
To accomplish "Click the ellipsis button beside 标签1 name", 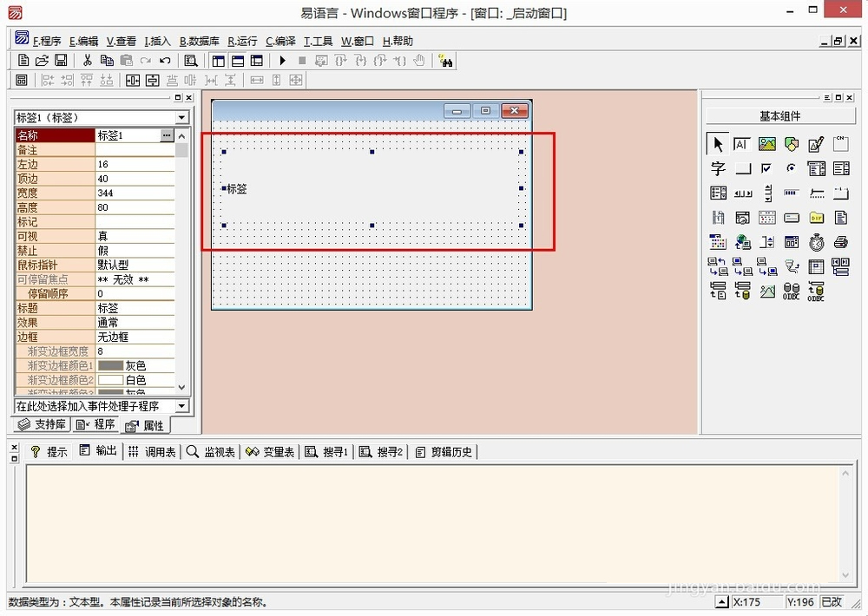I will click(167, 135).
